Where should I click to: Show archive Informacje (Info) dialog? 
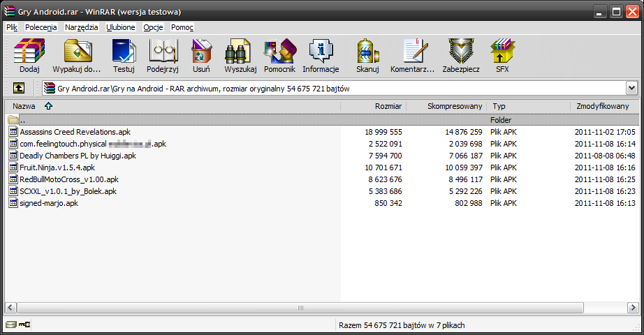(321, 56)
